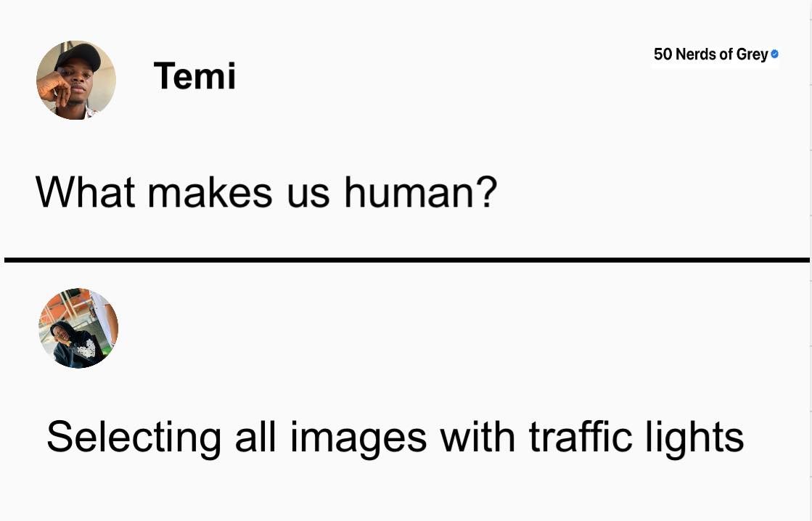Select the 'Selecting all images with traffic lights' reply

coord(395,438)
